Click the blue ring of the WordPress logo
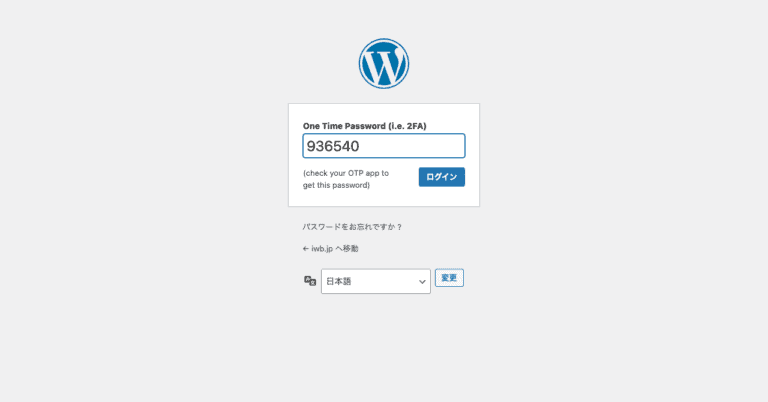This screenshot has width=768, height=402. click(x=384, y=41)
